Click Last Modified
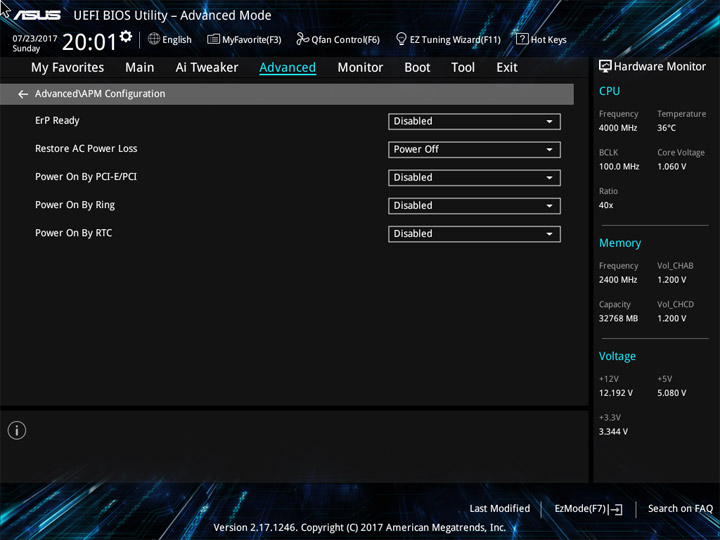 pyautogui.click(x=500, y=509)
